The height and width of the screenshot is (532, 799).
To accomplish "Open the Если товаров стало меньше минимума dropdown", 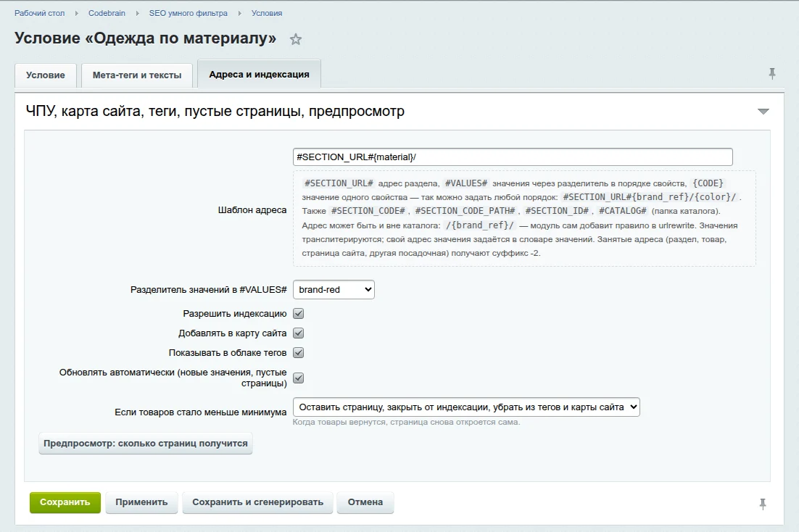I will (x=466, y=407).
